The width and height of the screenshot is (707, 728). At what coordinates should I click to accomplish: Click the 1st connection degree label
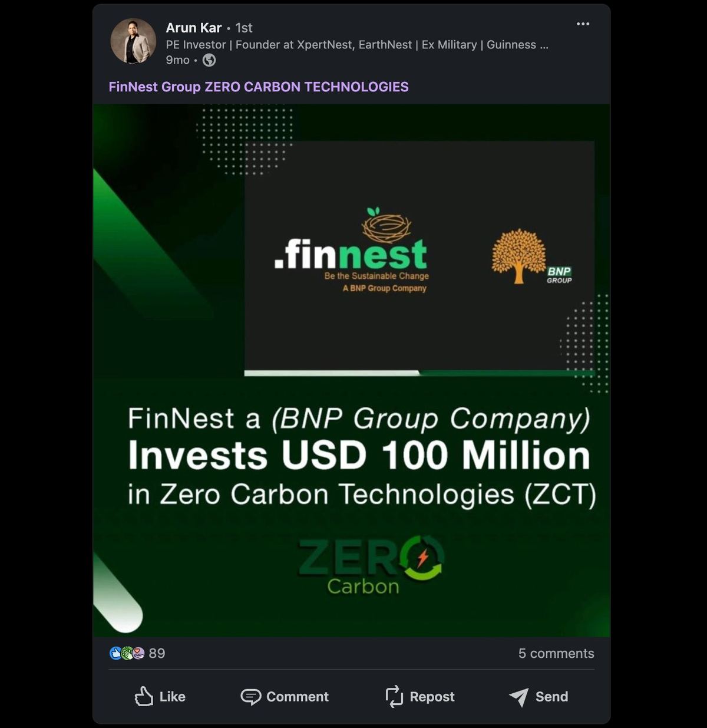click(244, 28)
